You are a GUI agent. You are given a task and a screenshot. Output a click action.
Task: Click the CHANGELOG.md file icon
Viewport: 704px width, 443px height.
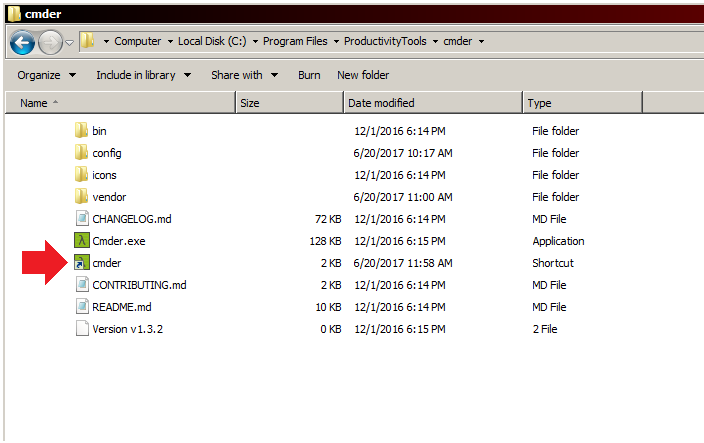pyautogui.click(x=82, y=218)
